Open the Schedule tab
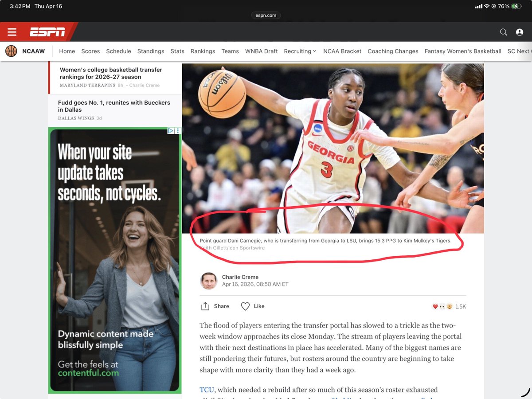 (x=118, y=51)
